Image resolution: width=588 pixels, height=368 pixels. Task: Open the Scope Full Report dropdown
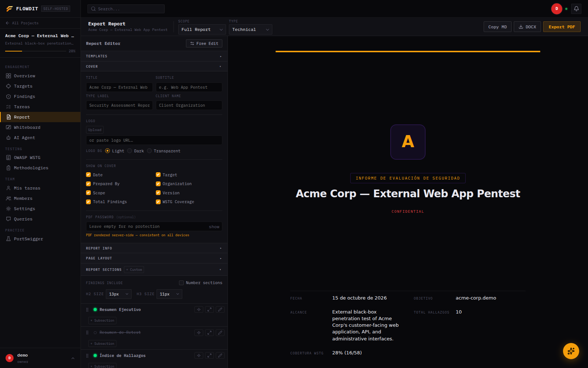tap(202, 29)
